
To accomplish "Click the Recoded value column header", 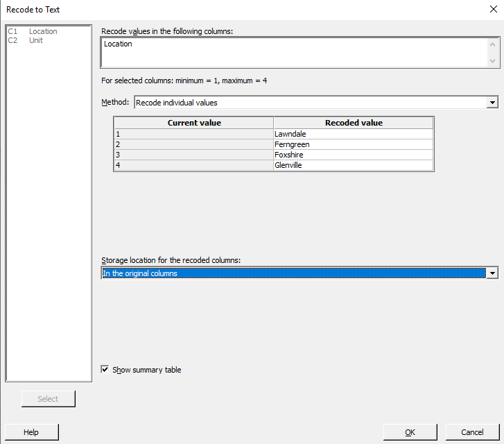I will pos(354,123).
